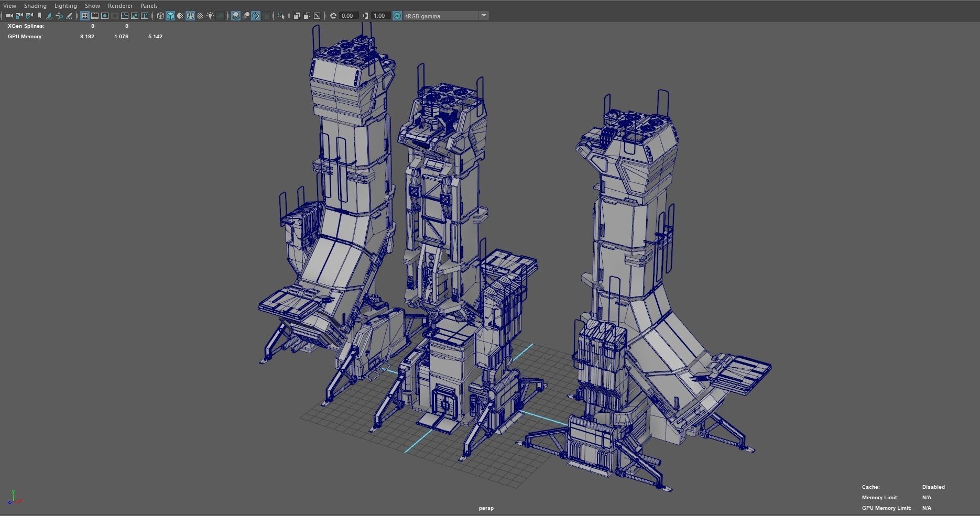The image size is (980, 516).
Task: Open the View panel menu
Action: point(9,6)
